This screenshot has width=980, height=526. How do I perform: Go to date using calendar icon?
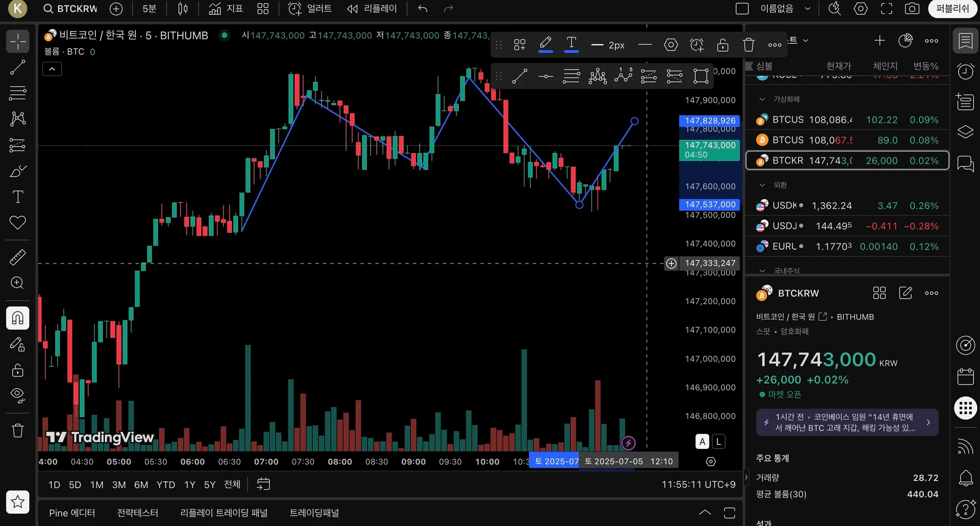[x=263, y=484]
